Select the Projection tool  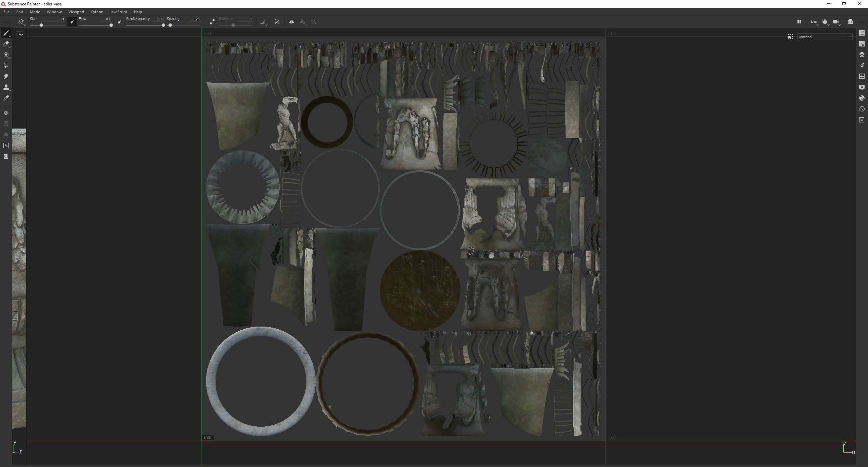[x=6, y=55]
